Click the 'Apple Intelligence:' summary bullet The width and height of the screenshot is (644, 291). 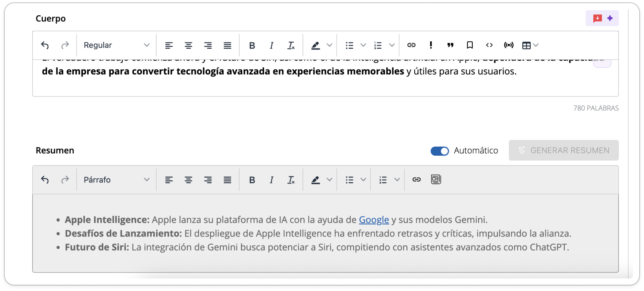click(107, 220)
